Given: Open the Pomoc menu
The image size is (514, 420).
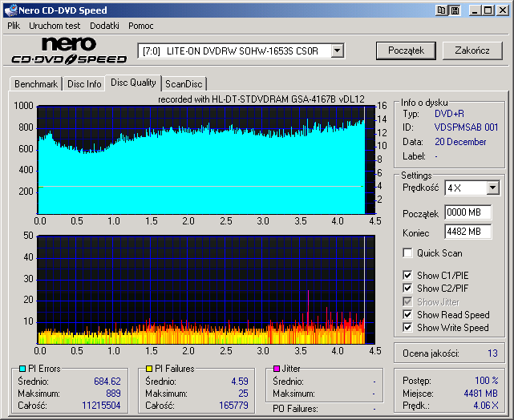Looking at the screenshot, I should (x=140, y=26).
